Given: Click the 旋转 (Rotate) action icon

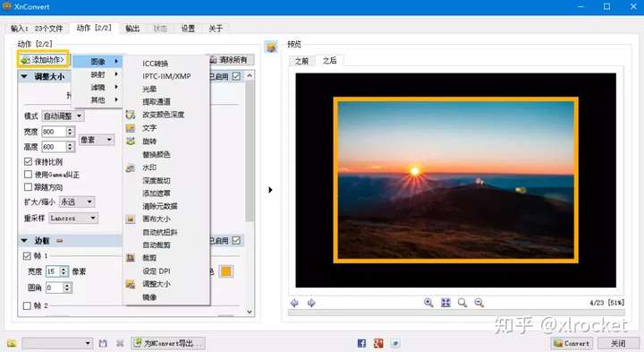Looking at the screenshot, I should (x=131, y=141).
